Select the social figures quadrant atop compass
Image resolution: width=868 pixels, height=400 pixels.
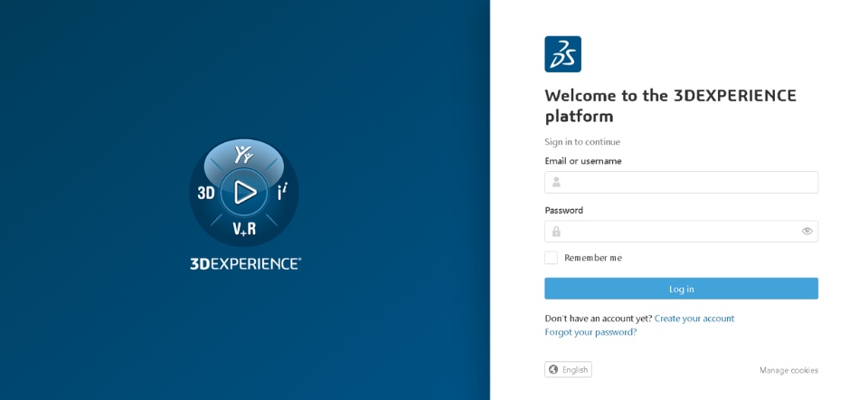244,156
